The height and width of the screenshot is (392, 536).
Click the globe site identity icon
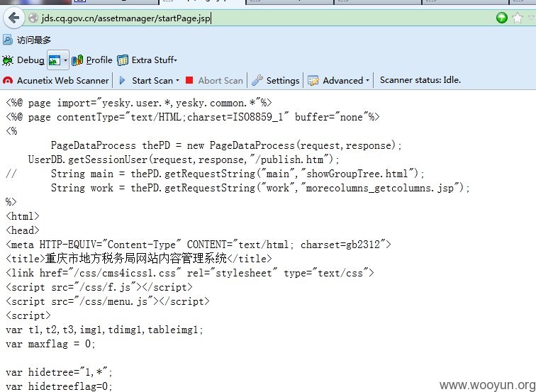coord(33,18)
